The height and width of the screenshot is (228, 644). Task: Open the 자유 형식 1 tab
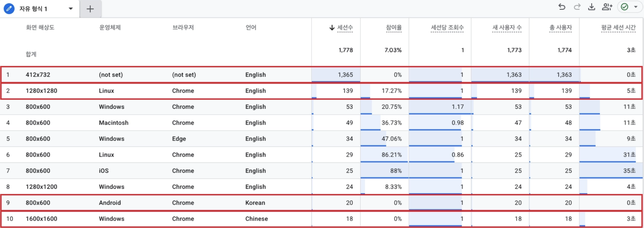[33, 8]
